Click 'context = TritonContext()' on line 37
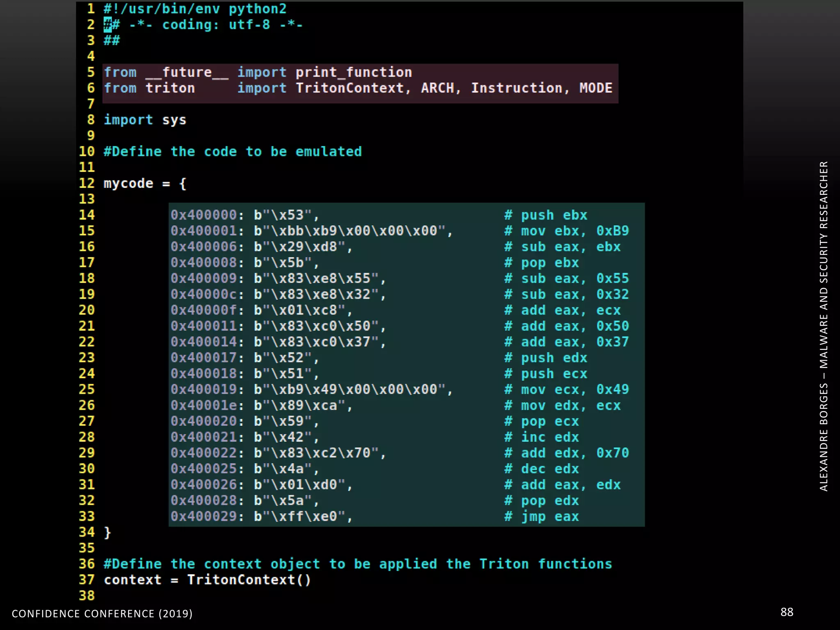The width and height of the screenshot is (840, 630). coord(208,580)
